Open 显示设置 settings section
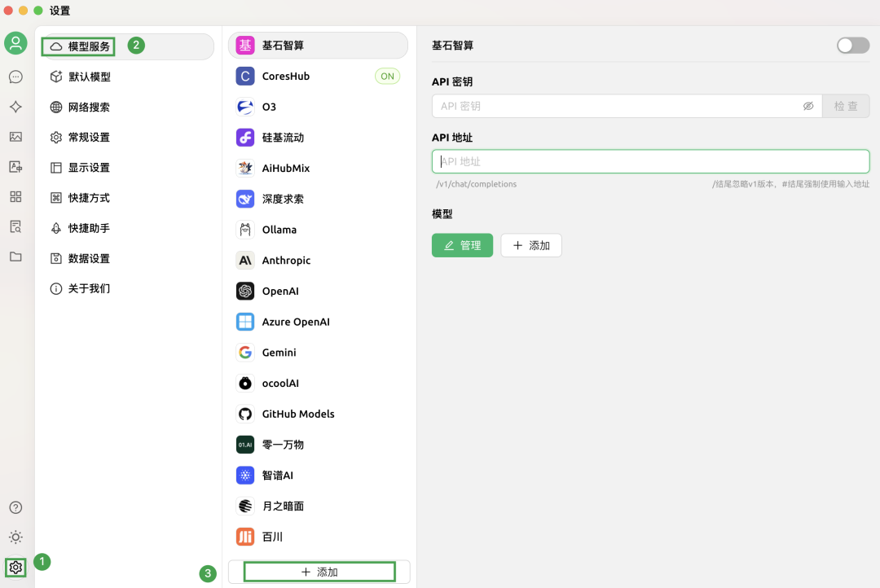 point(127,168)
